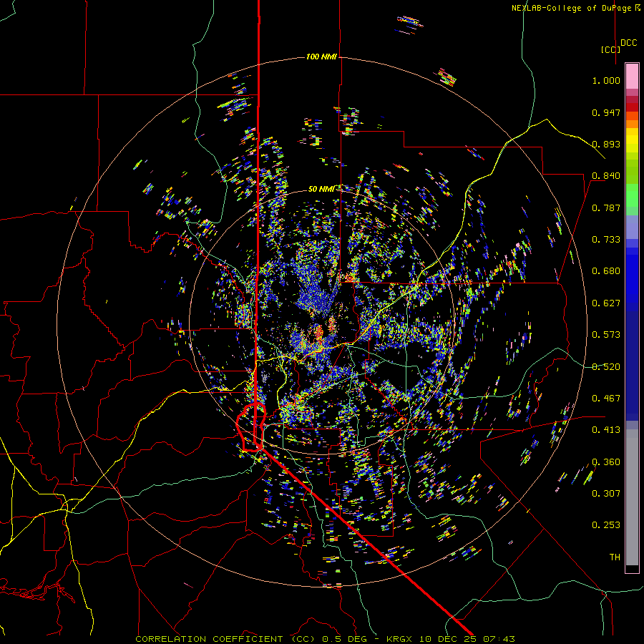Image resolution: width=644 pixels, height=644 pixels.
Task: Click the 0.520 legend value
Action: point(606,367)
